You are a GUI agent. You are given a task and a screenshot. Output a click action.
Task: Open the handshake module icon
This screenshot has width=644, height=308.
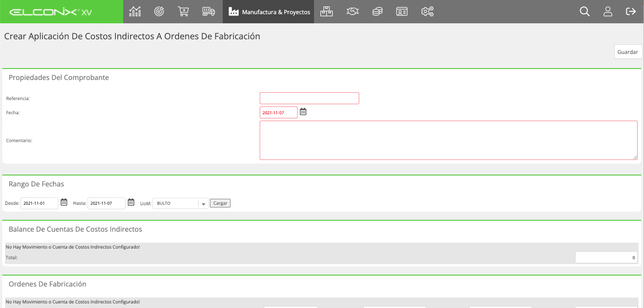(352, 11)
